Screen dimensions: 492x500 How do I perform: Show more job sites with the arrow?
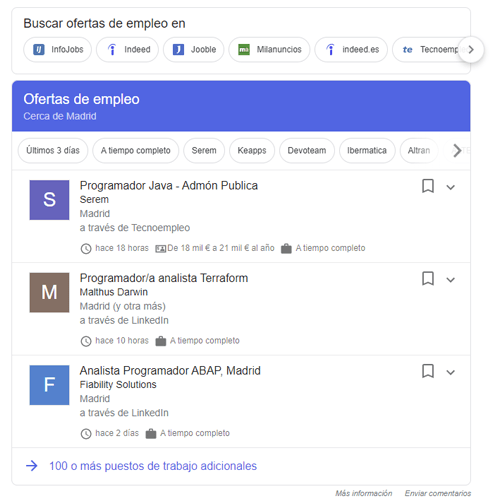pos(471,50)
